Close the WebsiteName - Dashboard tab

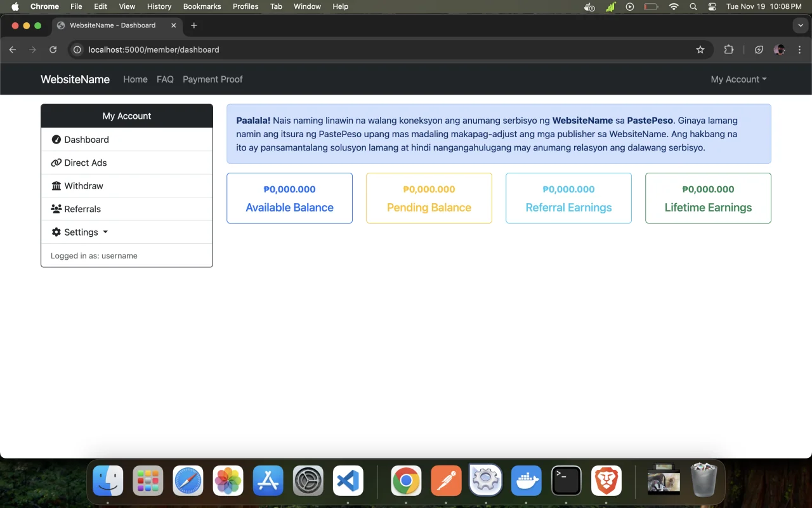tap(173, 25)
